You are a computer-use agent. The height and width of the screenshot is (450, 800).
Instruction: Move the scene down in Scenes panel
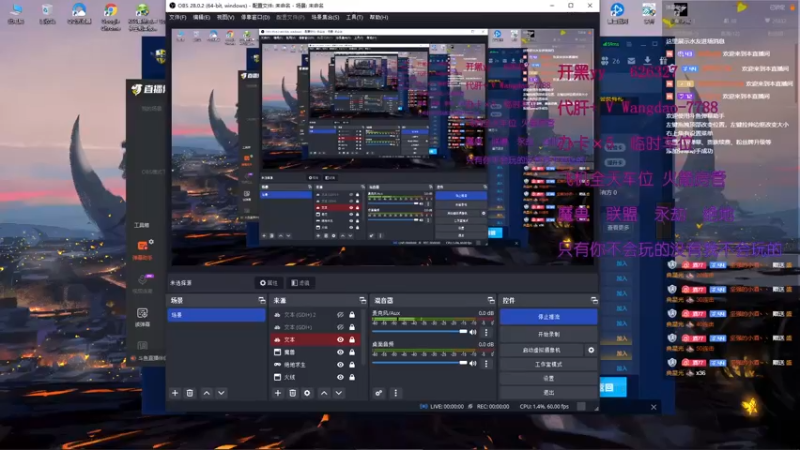point(221,393)
